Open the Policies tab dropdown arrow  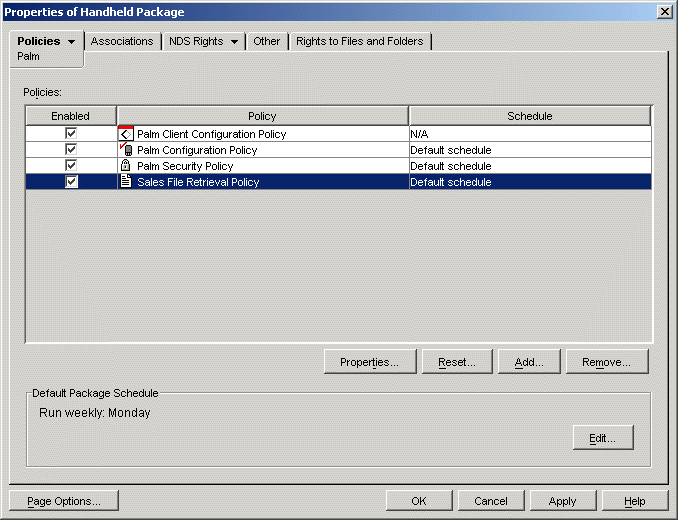(71, 42)
